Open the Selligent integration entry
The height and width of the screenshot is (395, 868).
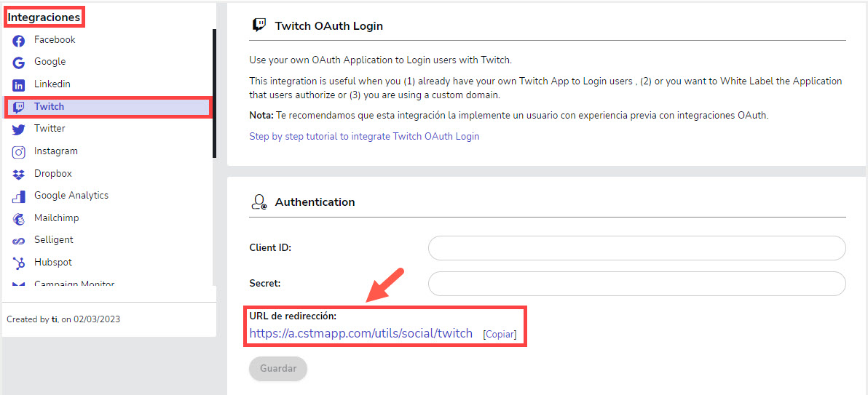tap(54, 240)
